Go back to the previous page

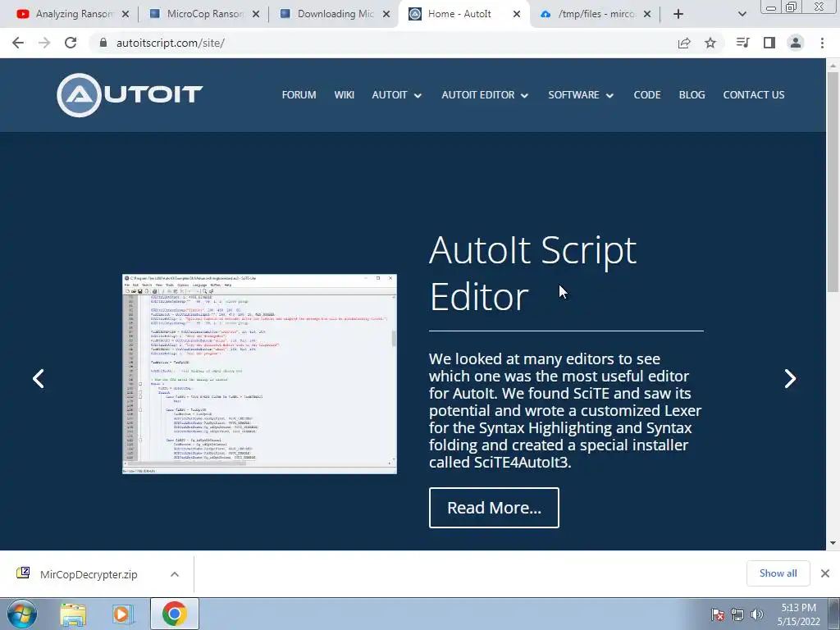[x=18, y=43]
